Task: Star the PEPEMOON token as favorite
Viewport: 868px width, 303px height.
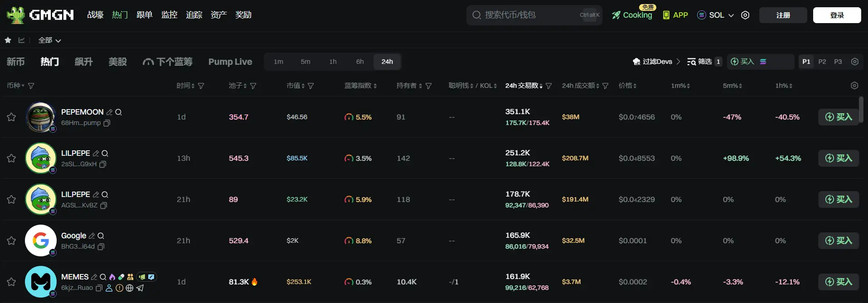Action: click(11, 117)
